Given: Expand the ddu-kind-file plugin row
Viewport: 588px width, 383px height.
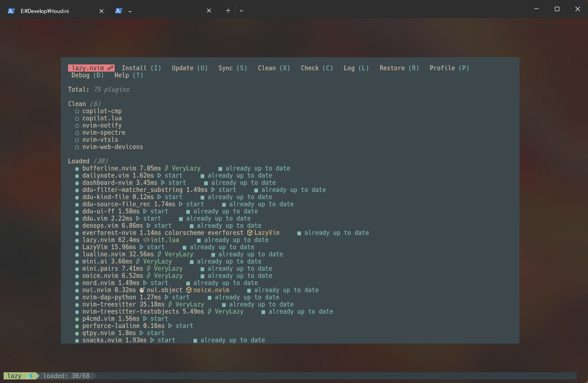Looking at the screenshot, I should pyautogui.click(x=174, y=197).
